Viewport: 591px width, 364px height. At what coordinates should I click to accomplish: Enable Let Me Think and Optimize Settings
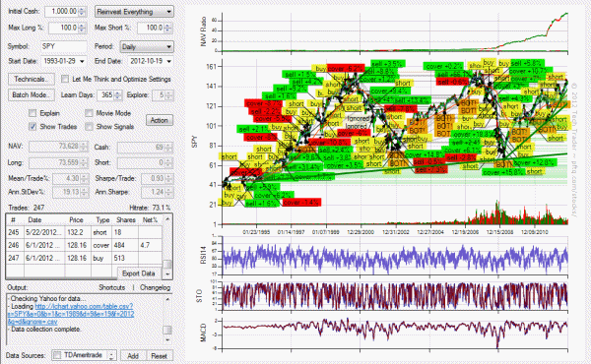65,79
